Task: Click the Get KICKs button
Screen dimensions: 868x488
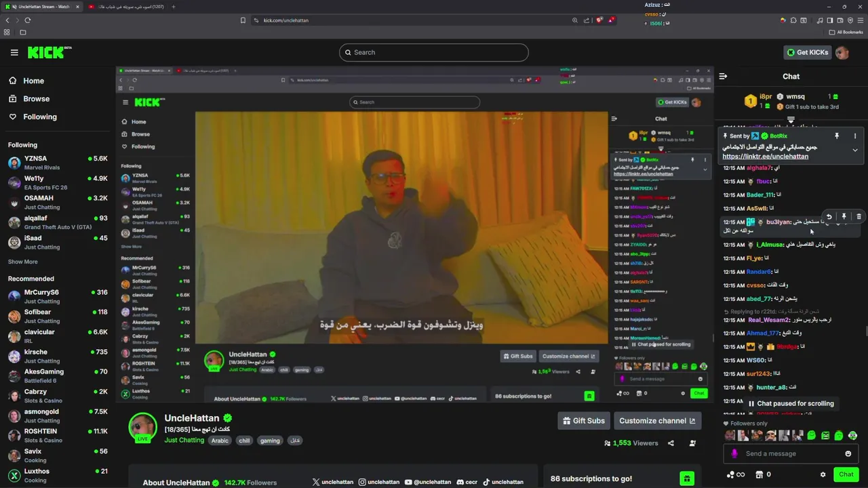Action: [x=807, y=52]
